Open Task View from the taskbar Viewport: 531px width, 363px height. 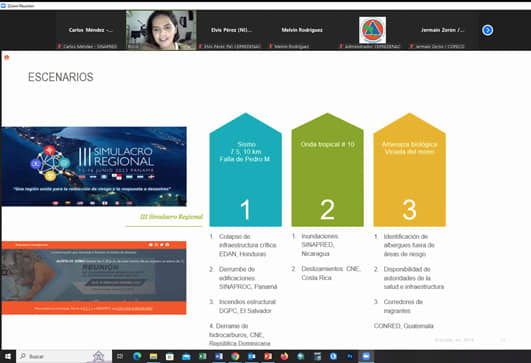tap(120, 356)
